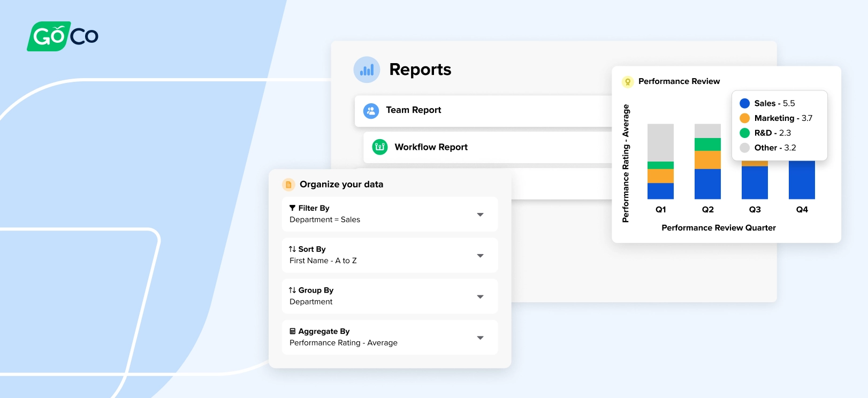Click the "Q3" axis label
The image size is (868, 398).
755,210
